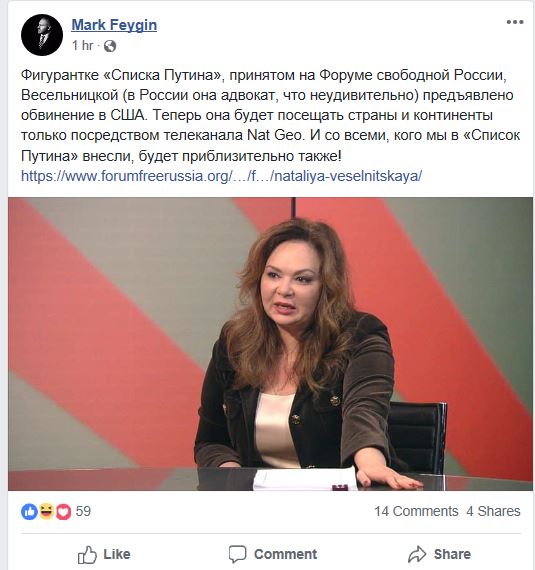The width and height of the screenshot is (535, 570).
Task: Click the globe public-audience icon
Action: tap(110, 46)
